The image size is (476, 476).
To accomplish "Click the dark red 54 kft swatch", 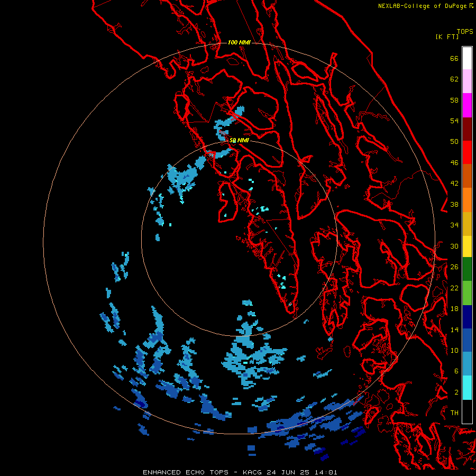I will (x=467, y=129).
